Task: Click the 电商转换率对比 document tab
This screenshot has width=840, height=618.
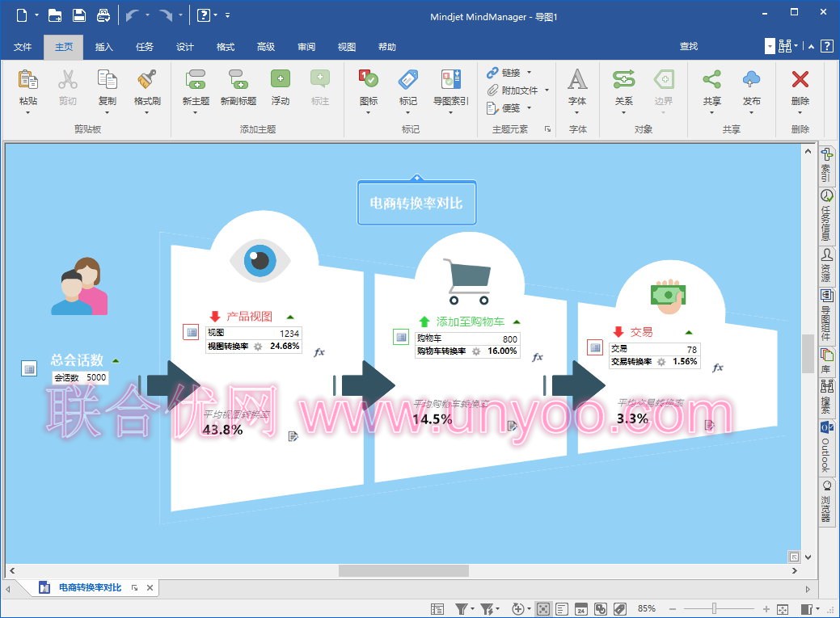Action: tap(90, 587)
